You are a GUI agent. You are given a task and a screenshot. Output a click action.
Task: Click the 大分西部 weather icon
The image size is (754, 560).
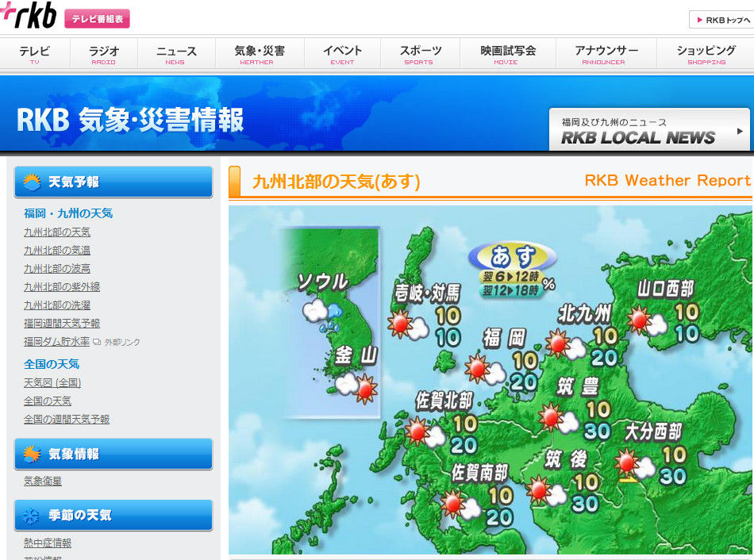click(x=635, y=463)
